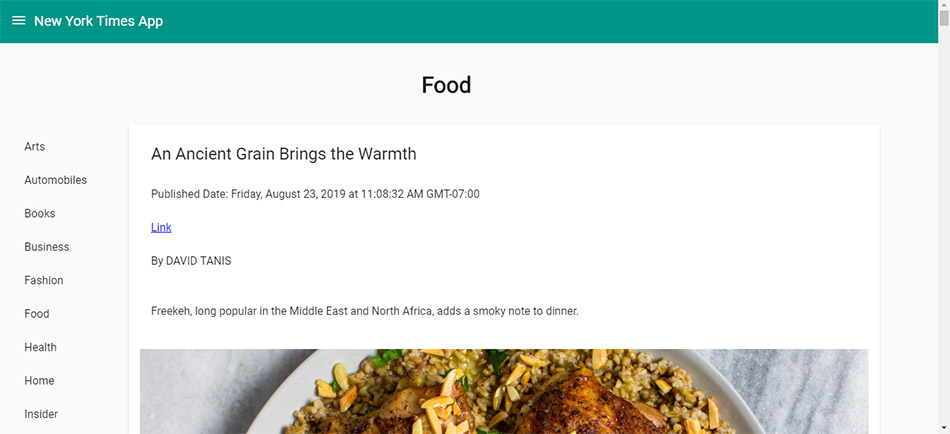Click the scrollbar up arrow
This screenshot has width=950, height=434.
point(943,7)
